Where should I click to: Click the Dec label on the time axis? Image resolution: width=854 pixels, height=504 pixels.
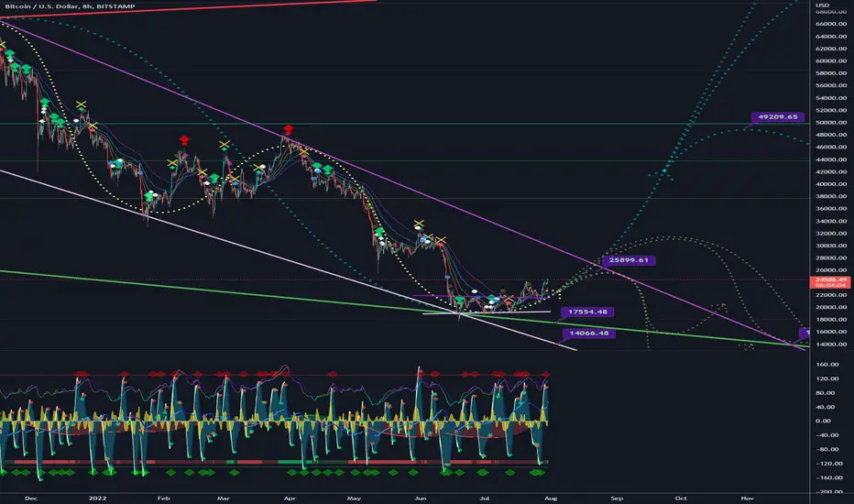pyautogui.click(x=31, y=498)
